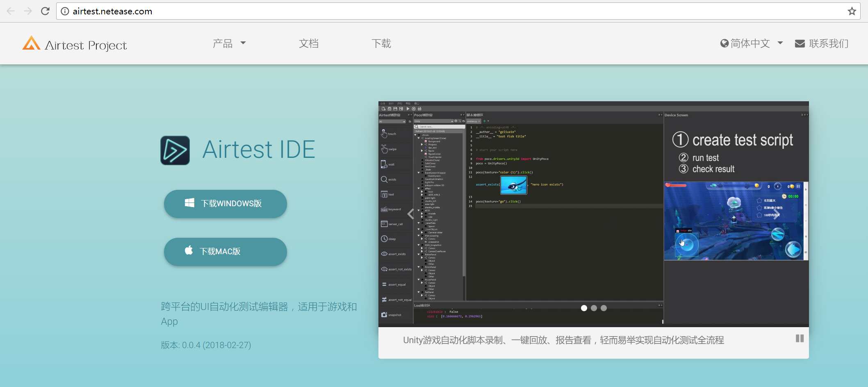View site information icon in address bar
The image size is (868, 387).
click(65, 11)
